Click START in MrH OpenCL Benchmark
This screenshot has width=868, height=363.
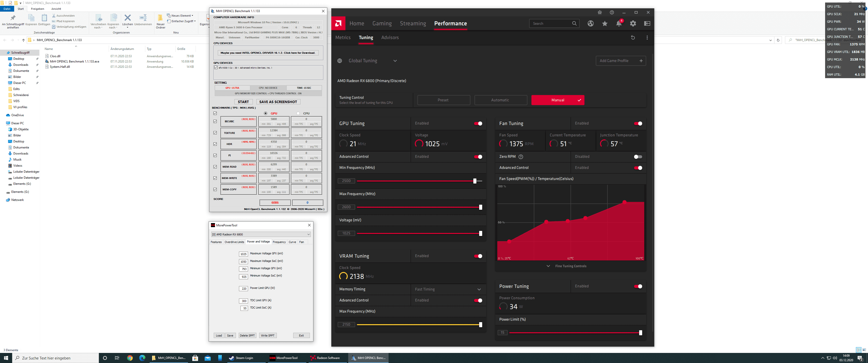point(243,102)
